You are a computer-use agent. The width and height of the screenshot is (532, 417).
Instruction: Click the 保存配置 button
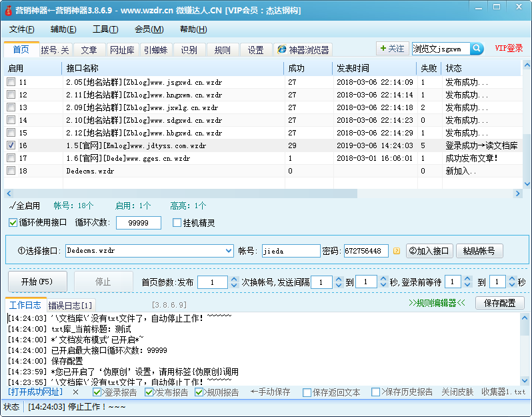pyautogui.click(x=499, y=303)
